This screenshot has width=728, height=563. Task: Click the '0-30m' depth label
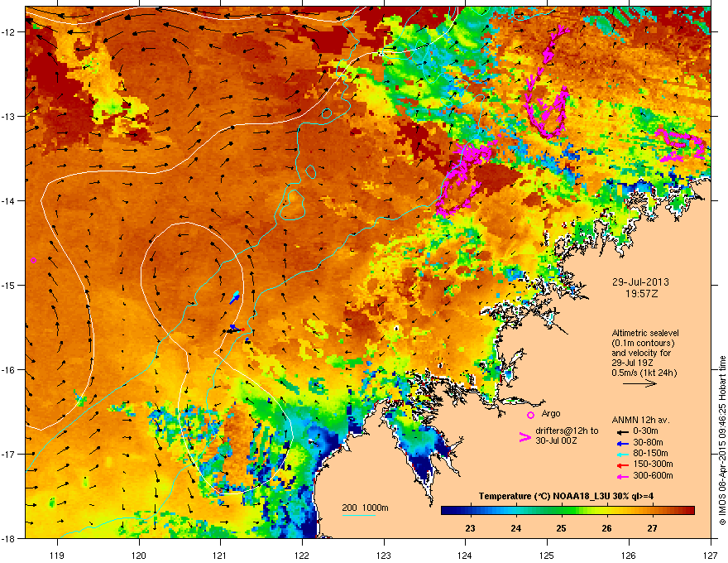tap(645, 431)
